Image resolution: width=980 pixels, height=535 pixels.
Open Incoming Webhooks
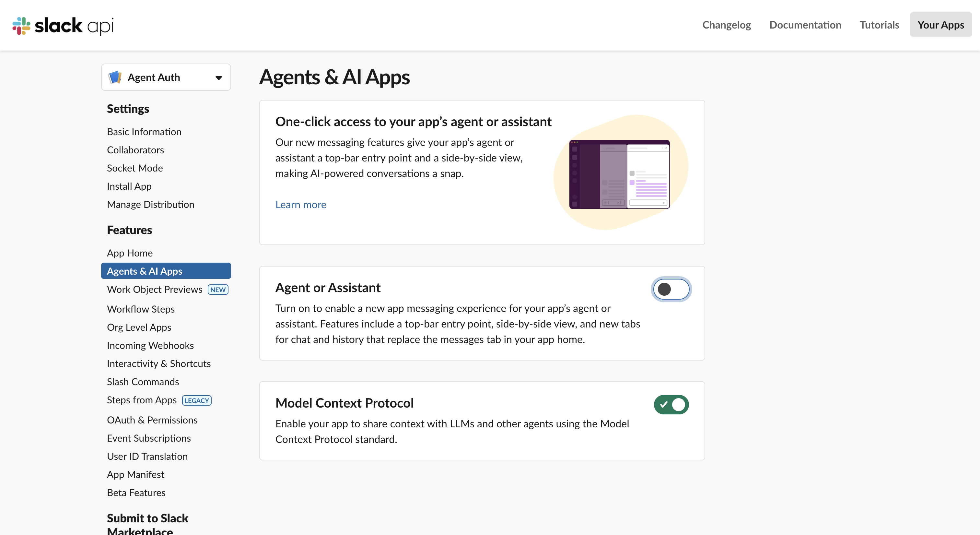tap(150, 346)
